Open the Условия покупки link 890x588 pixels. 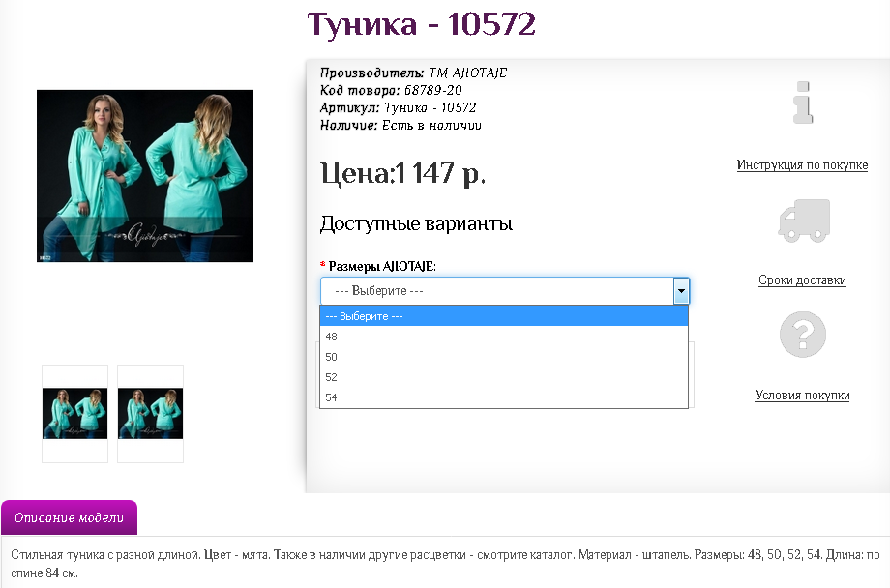click(x=802, y=396)
